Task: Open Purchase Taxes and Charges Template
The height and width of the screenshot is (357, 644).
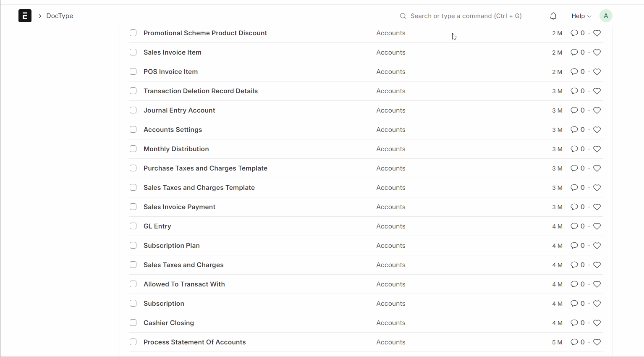Action: 205,168
